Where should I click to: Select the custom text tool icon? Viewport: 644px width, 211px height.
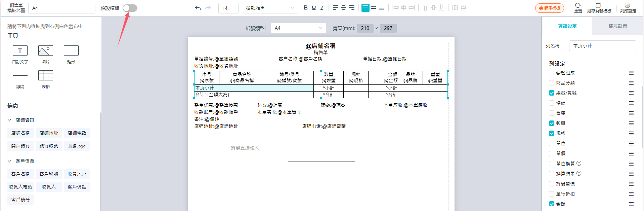(x=20, y=51)
